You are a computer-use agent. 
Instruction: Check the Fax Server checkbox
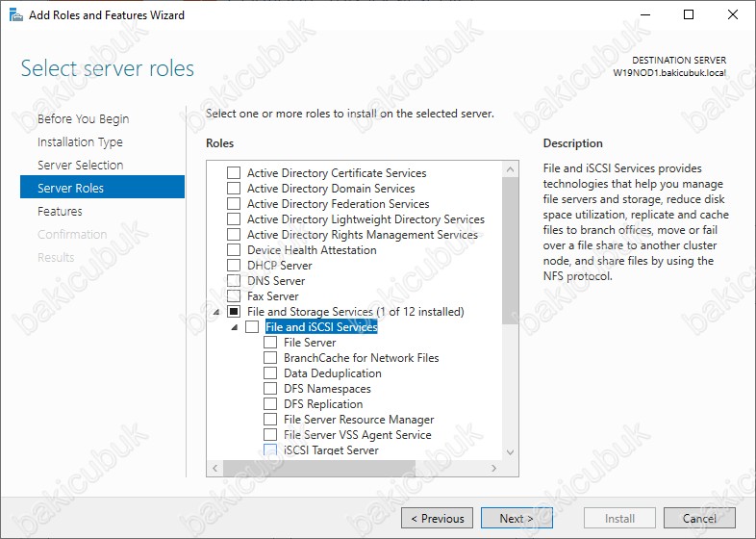tap(234, 296)
